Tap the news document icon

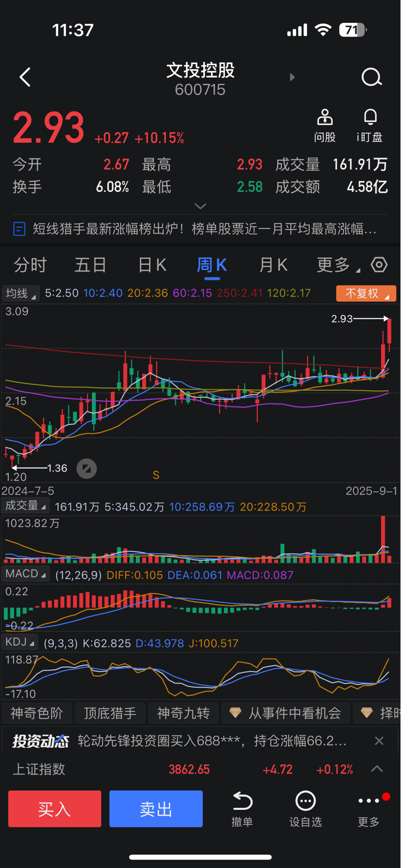(x=19, y=229)
